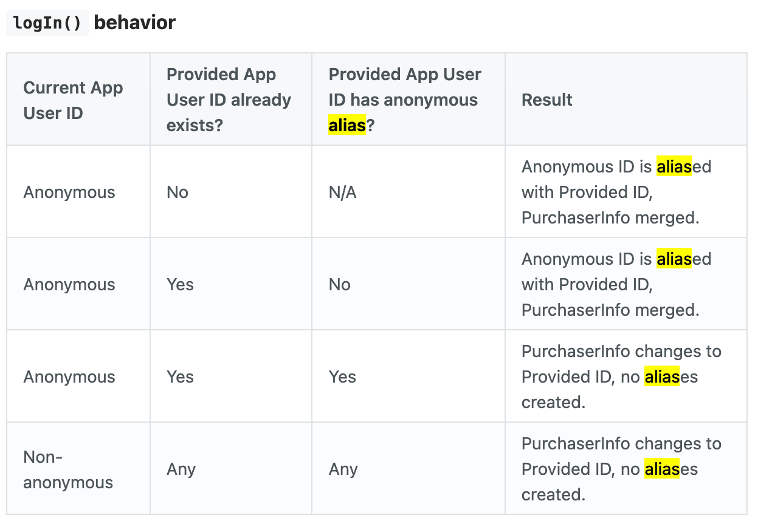This screenshot has width=772, height=532.
Task: Select the 'Result' column header
Action: coord(547,100)
